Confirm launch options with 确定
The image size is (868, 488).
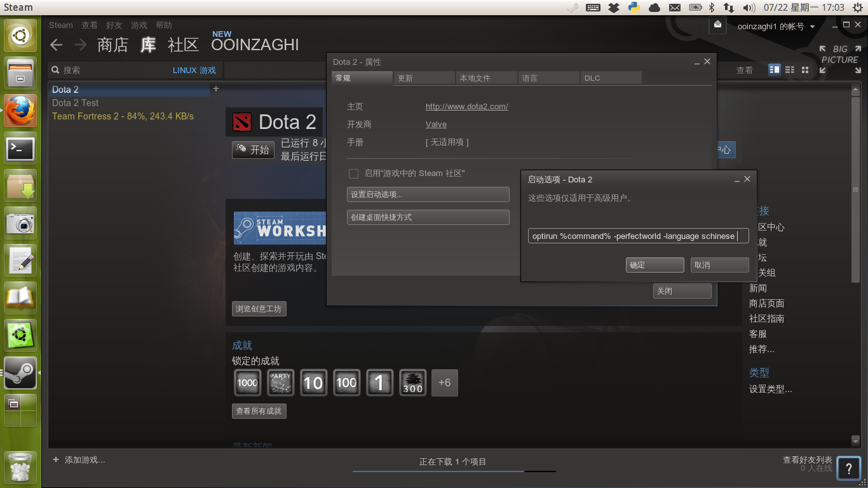[x=654, y=265]
